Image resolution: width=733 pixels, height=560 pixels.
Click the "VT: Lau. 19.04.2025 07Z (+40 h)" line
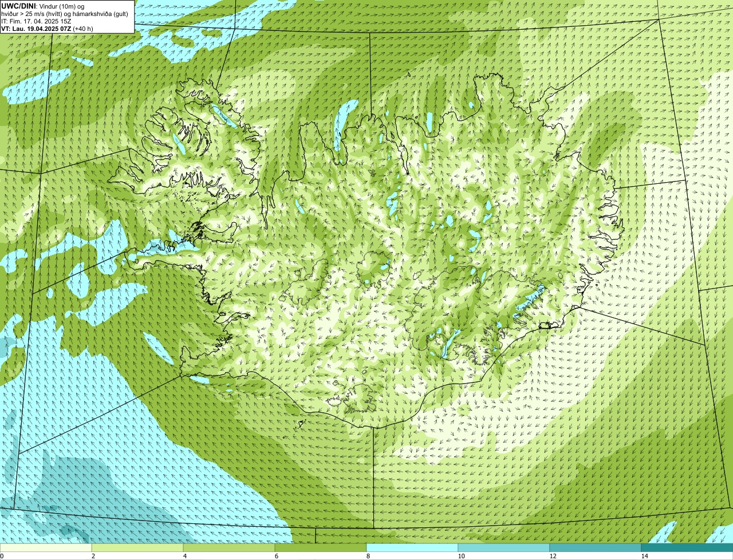[47, 28]
